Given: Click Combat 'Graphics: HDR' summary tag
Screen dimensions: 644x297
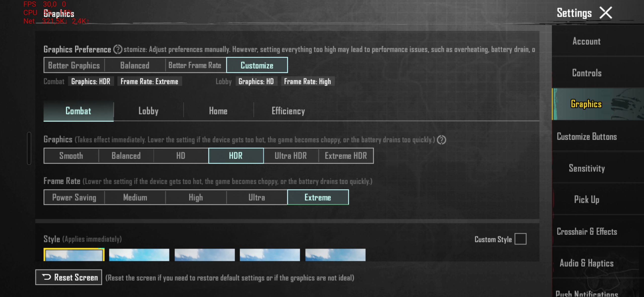Looking at the screenshot, I should [x=91, y=81].
